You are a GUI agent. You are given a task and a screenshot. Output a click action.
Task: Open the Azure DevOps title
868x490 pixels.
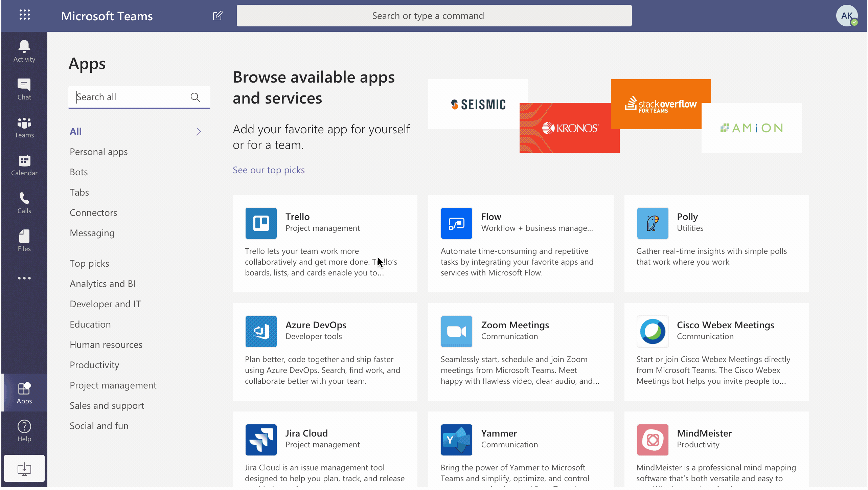coord(316,325)
